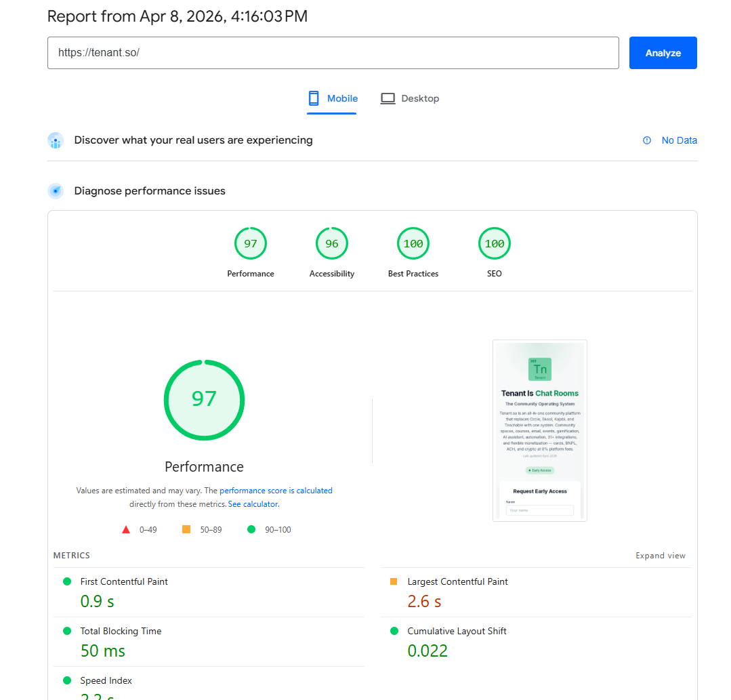Viewport: 731px width, 700px height.
Task: Select the Performance 97 score gauge
Action: pyautogui.click(x=251, y=244)
